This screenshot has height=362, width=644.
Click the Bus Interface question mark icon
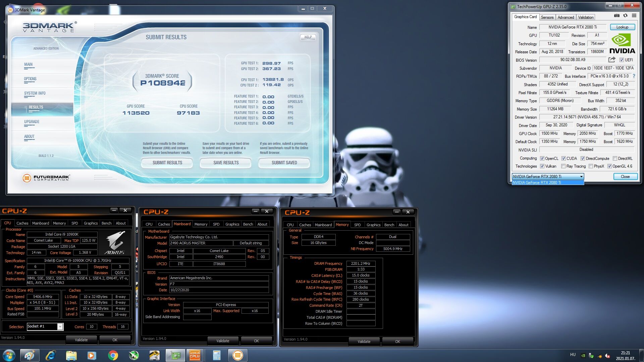634,76
